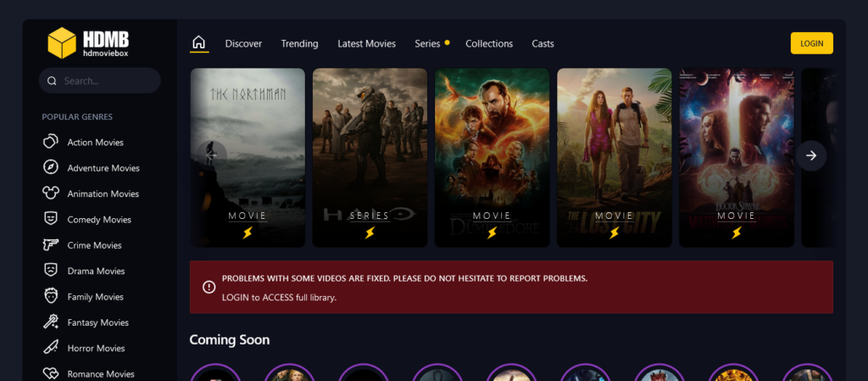The height and width of the screenshot is (381, 868).
Task: Click the Animation Movies mouse-ears icon
Action: (x=50, y=193)
